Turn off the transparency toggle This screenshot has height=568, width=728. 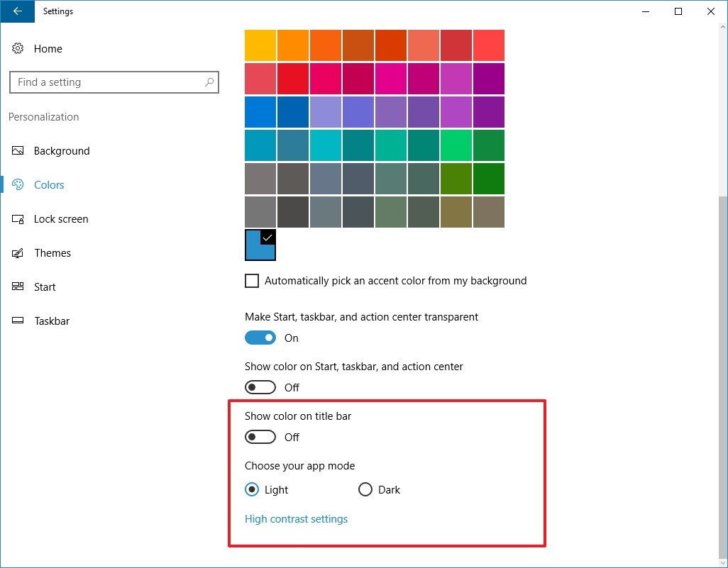pos(260,338)
